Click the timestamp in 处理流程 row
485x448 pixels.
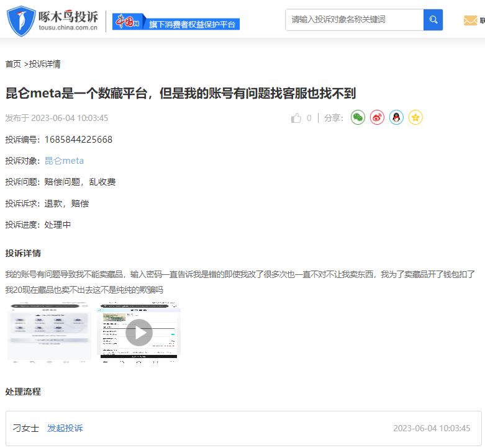[x=432, y=428]
